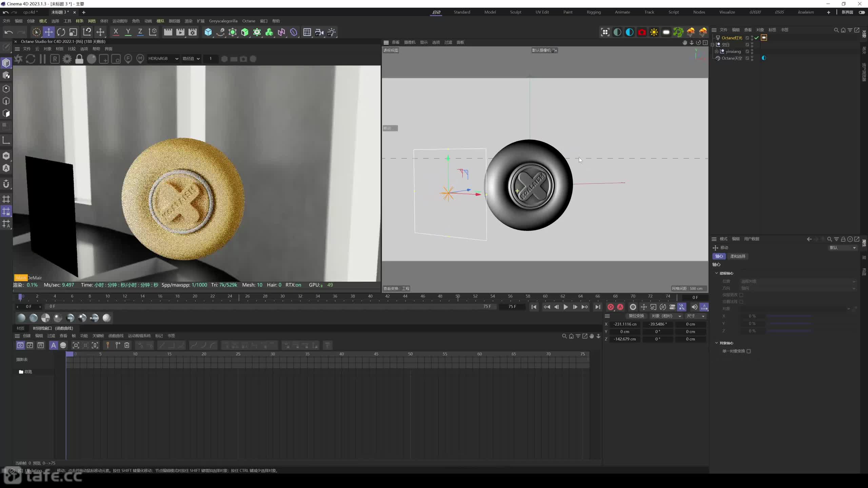Toggle the enabled checkmark for Octane灯光
The height and width of the screenshot is (488, 868).
point(756,38)
